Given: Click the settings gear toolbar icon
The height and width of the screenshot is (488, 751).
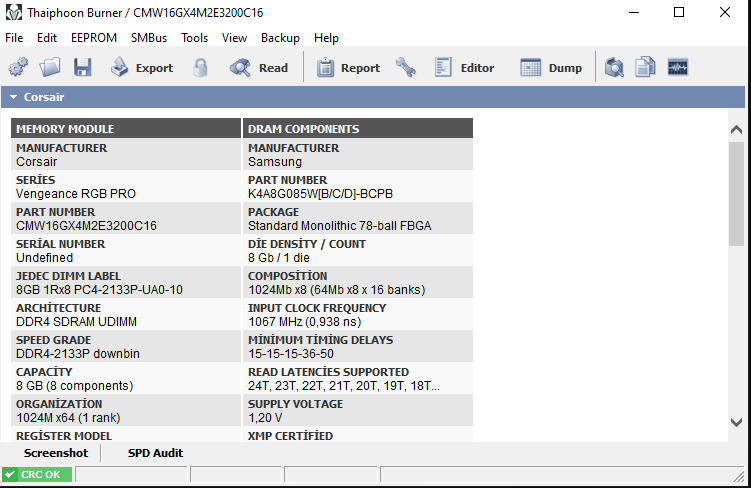Looking at the screenshot, I should pyautogui.click(x=18, y=68).
